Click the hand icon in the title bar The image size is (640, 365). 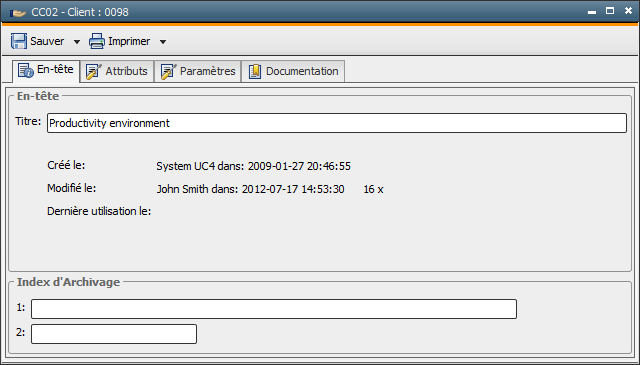(x=18, y=13)
